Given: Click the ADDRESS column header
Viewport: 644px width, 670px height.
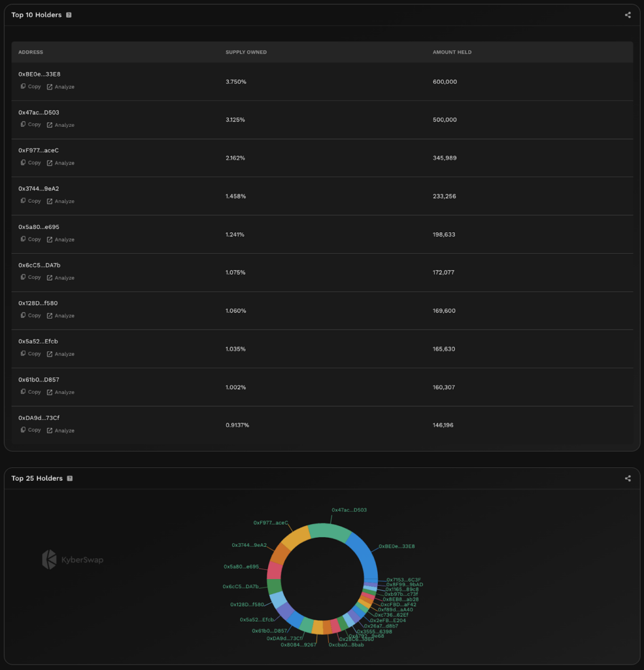Looking at the screenshot, I should 30,52.
